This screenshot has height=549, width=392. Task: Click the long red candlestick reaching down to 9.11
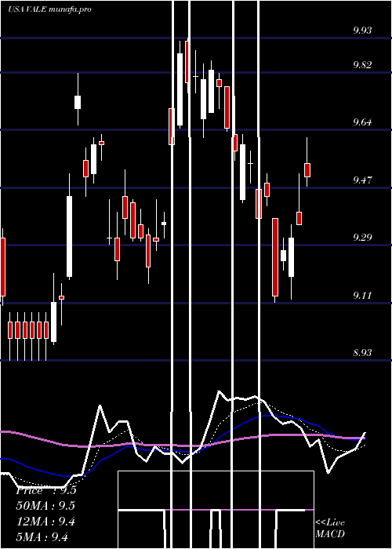[275, 257]
